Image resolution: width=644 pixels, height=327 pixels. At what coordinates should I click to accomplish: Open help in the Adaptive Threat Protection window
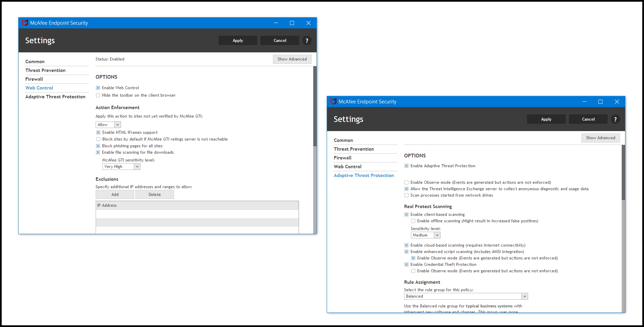tap(615, 119)
